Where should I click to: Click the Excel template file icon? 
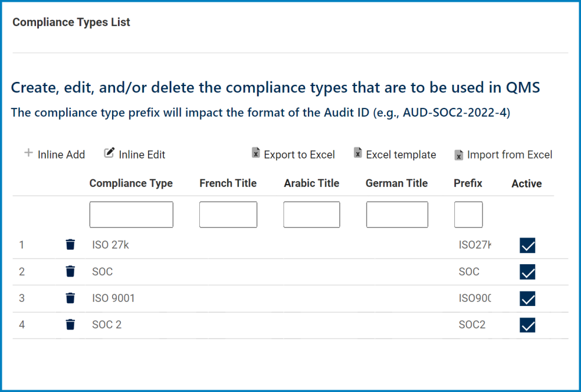coord(357,153)
